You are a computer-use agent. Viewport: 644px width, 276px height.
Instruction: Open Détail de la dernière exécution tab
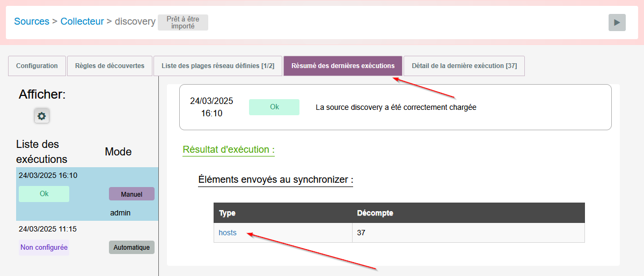(x=464, y=66)
